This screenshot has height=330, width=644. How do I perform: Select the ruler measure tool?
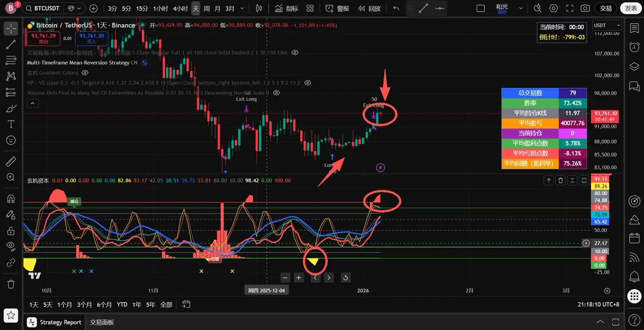(11, 161)
